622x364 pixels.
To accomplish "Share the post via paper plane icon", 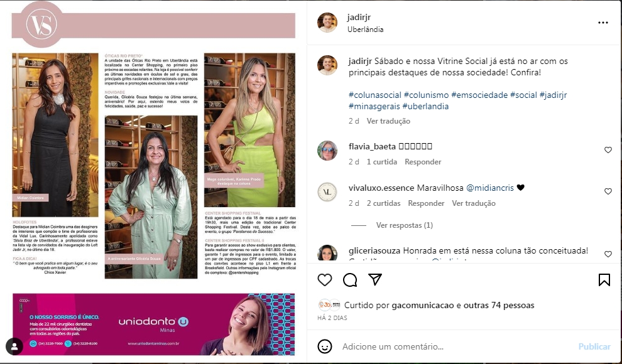I will pos(375,279).
